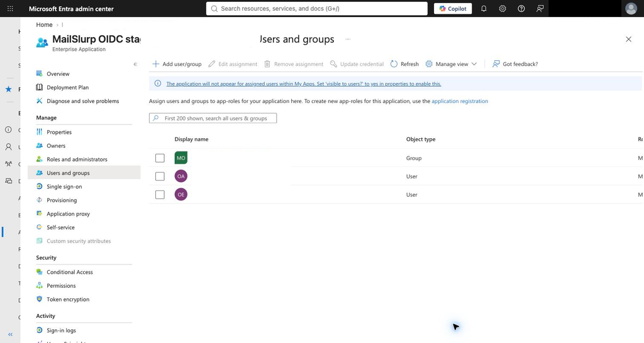Open notifications bell icon
Screen dimensions: 644x343
click(484, 8)
